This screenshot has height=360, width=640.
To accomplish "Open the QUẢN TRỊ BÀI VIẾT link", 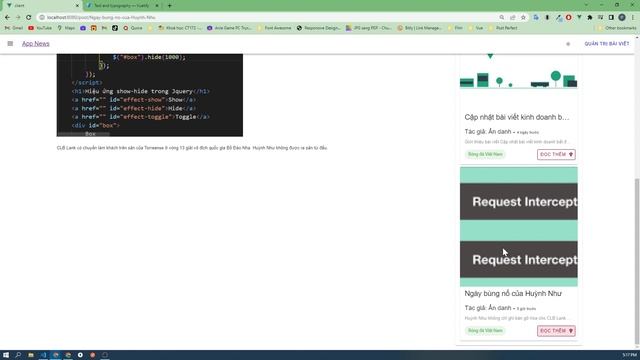I will [607, 44].
